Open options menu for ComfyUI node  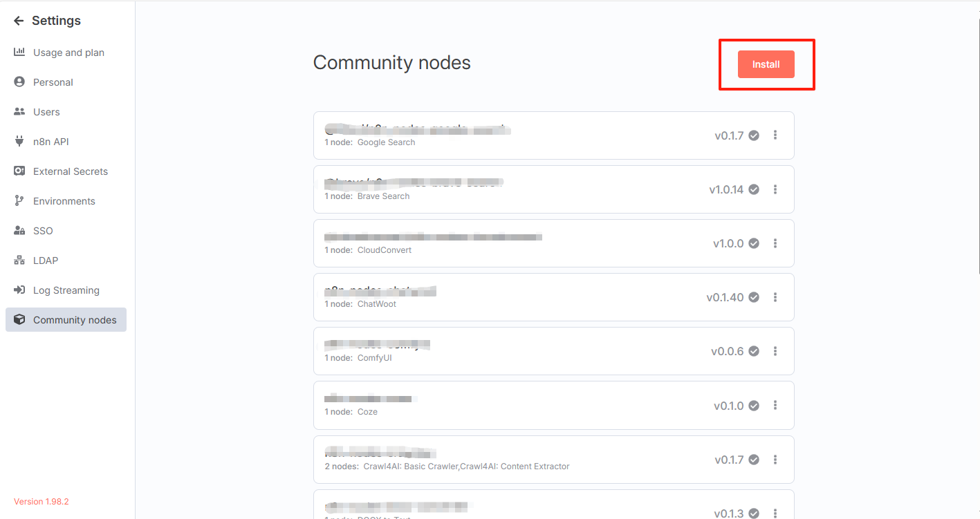775,351
